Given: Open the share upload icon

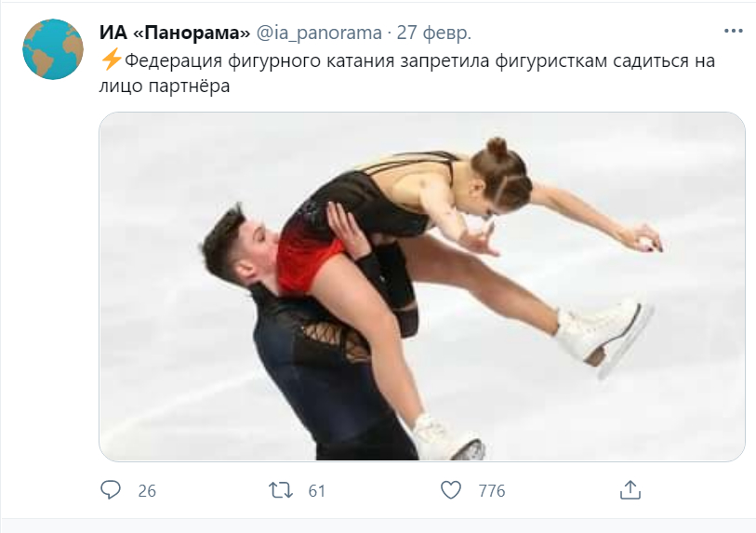Looking at the screenshot, I should [x=630, y=489].
